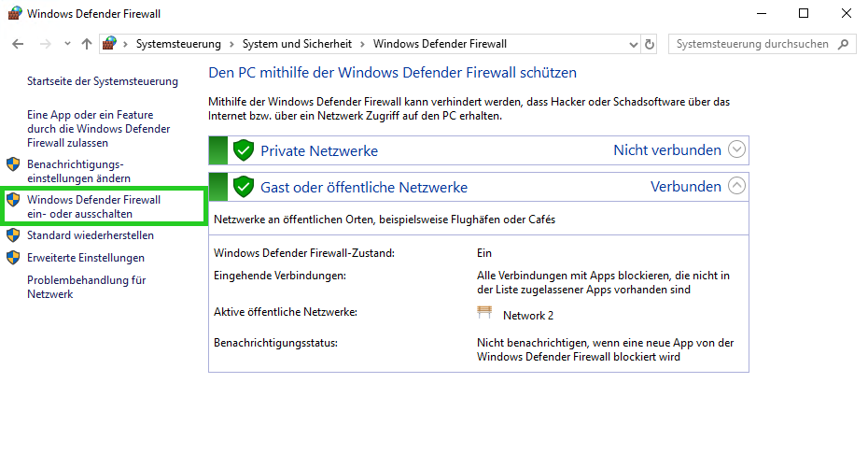
Task: Click Network 2 bench icon
Action: coord(484,312)
